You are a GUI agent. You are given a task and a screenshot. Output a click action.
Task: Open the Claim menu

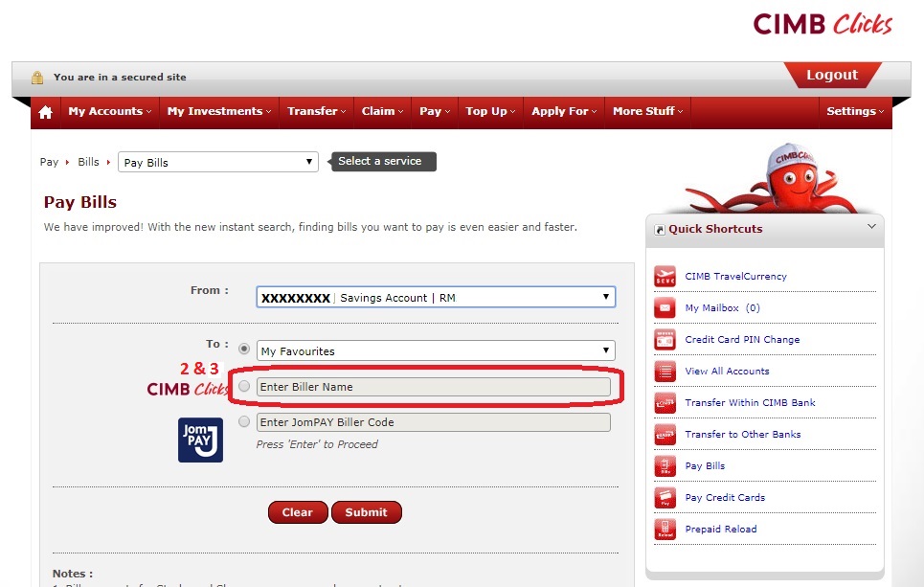[382, 111]
